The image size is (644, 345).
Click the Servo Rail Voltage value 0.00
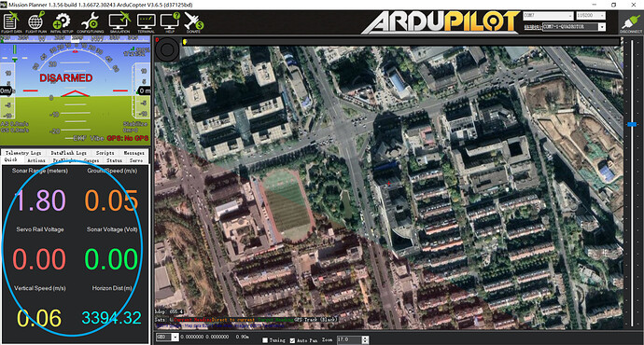pos(39,259)
